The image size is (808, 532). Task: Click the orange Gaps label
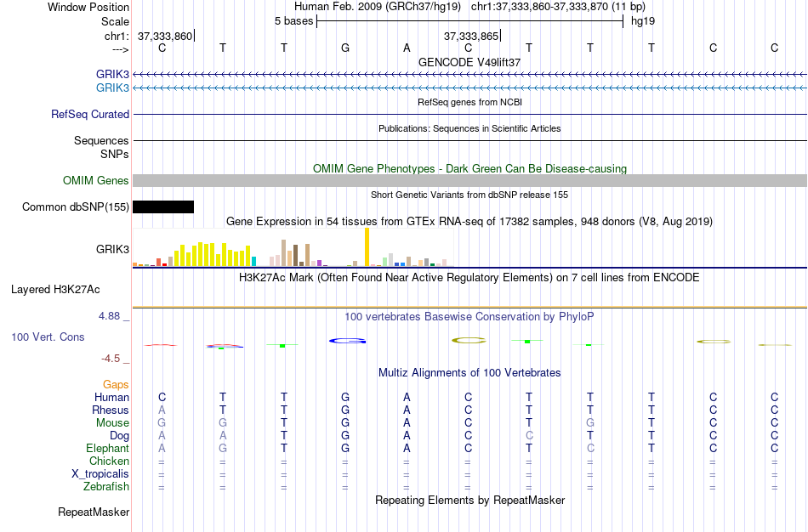click(x=116, y=385)
